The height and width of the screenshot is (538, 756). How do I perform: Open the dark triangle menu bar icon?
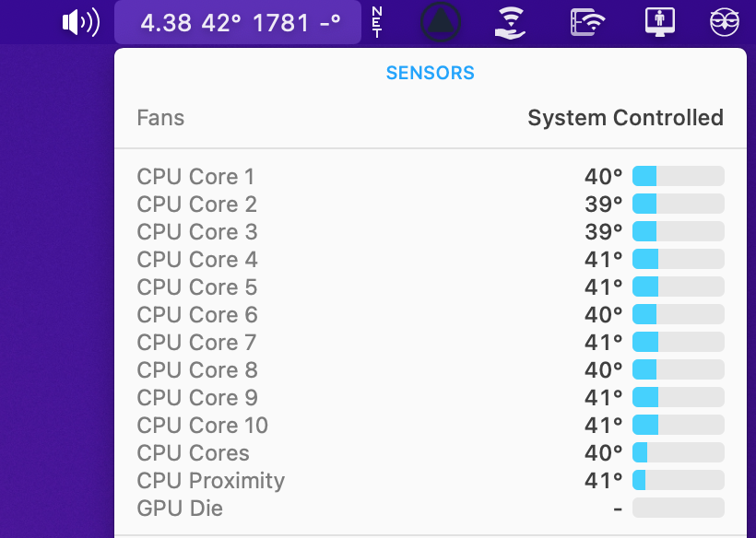pos(440,22)
